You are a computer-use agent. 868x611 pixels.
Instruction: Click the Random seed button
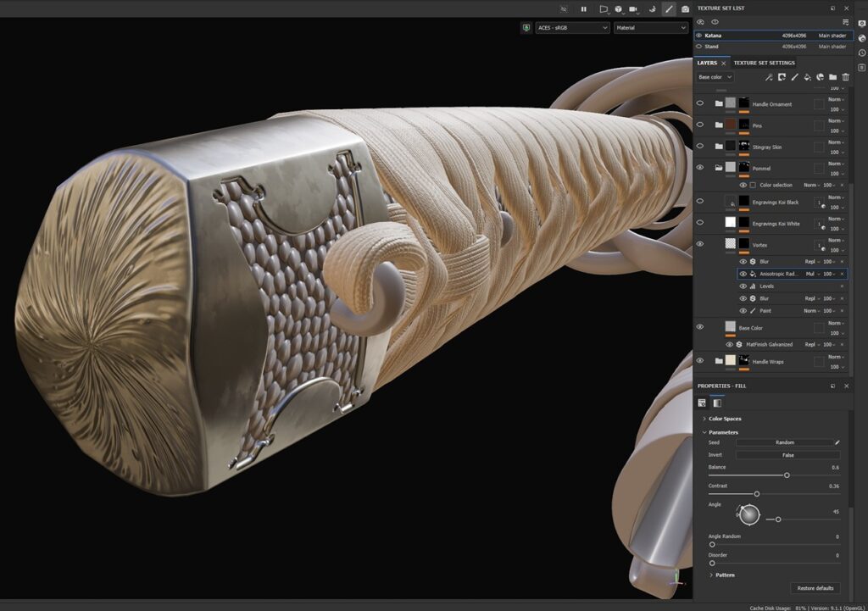click(784, 442)
